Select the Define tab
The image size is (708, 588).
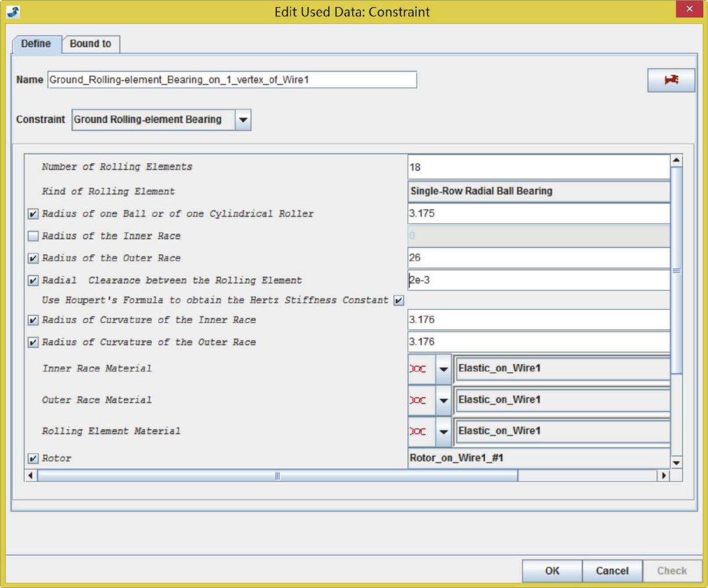[x=36, y=44]
